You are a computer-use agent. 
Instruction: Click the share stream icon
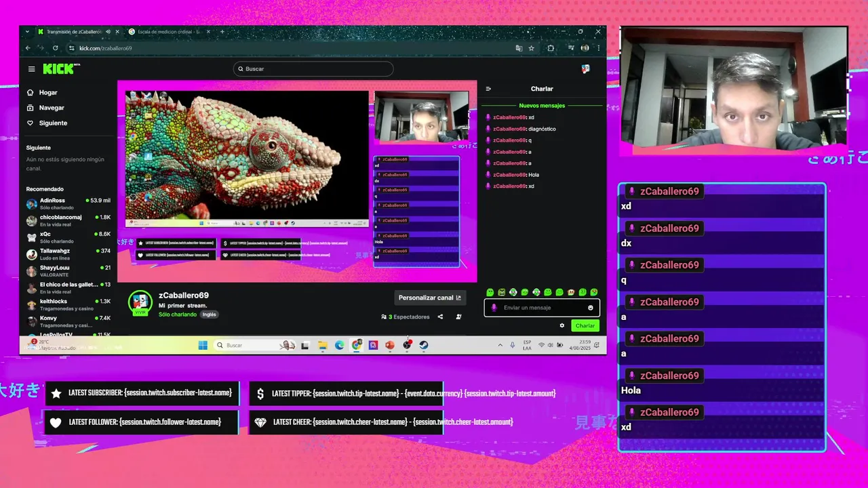pos(440,317)
